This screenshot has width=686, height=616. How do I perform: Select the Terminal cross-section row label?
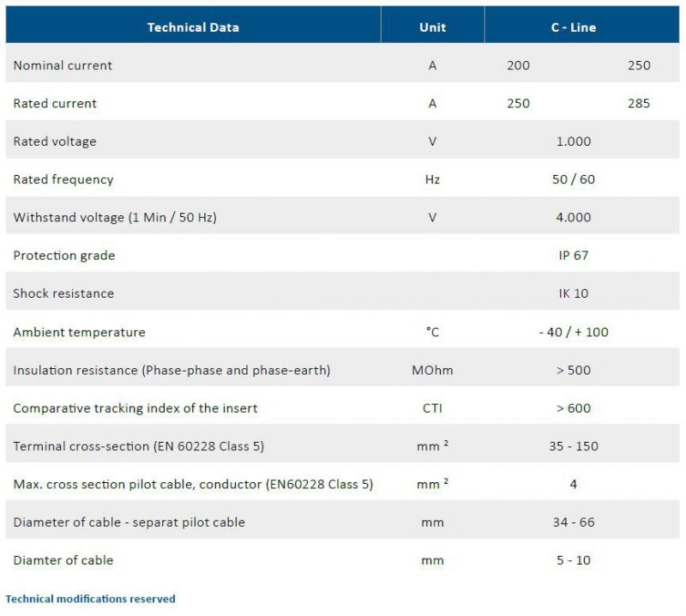(x=139, y=447)
